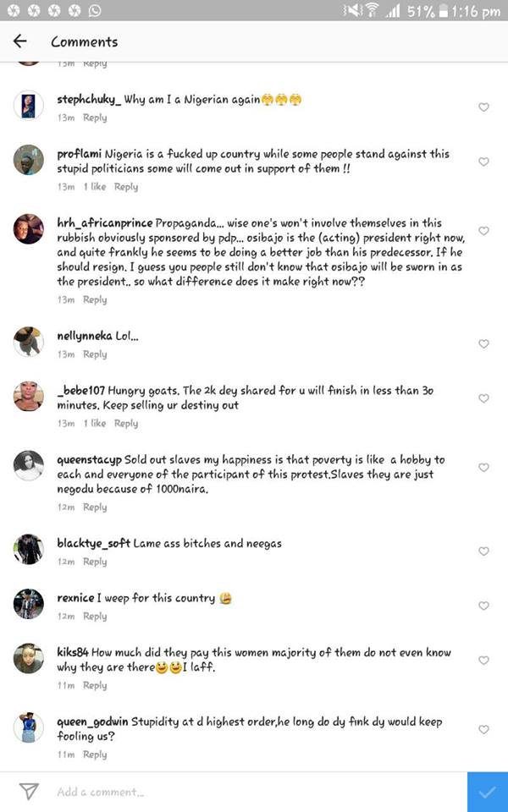This screenshot has width=508, height=812.
Task: Heart rexnice's 'I weep for this country' comment
Action: tap(483, 606)
